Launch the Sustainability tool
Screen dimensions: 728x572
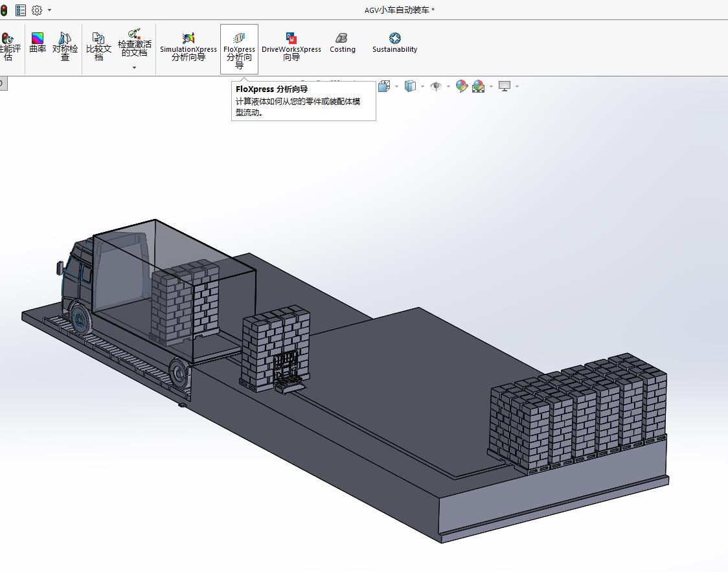(x=394, y=43)
